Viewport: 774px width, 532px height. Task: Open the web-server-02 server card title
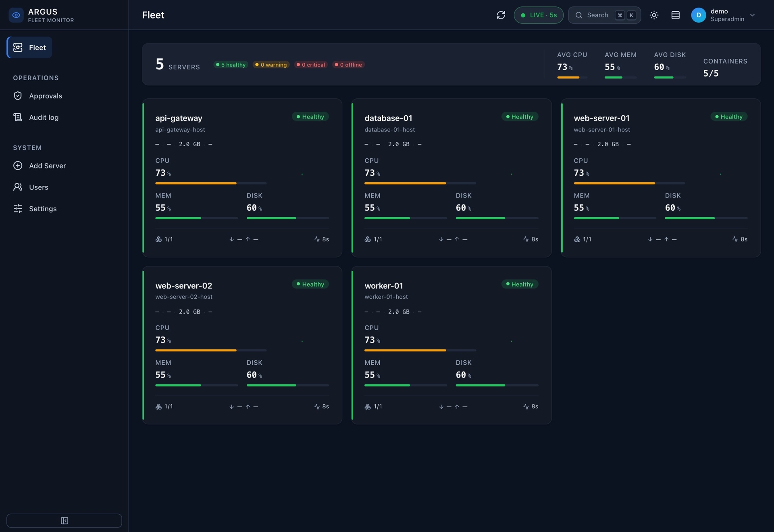(x=183, y=285)
